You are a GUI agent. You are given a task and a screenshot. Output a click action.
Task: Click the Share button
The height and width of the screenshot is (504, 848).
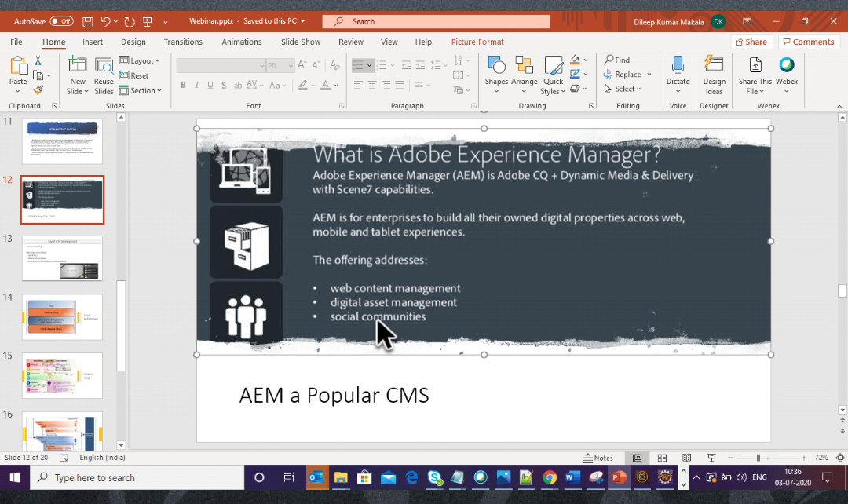point(750,42)
